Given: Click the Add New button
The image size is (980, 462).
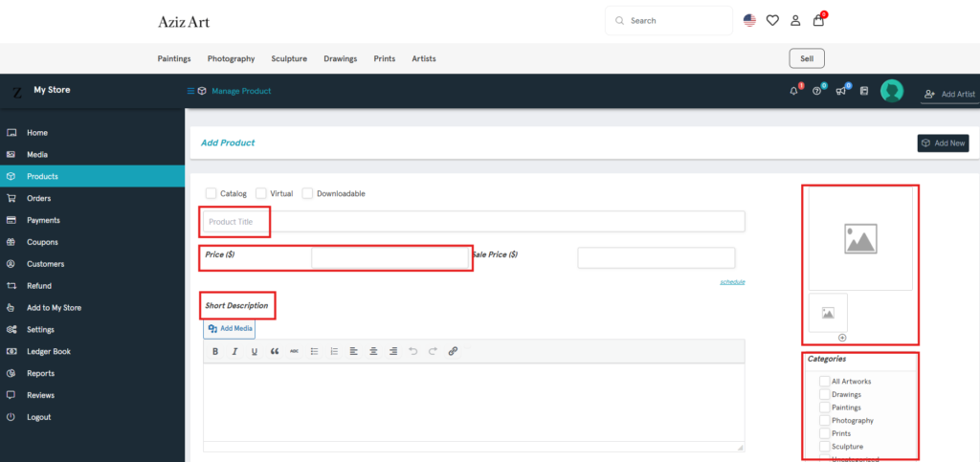Looking at the screenshot, I should click(x=943, y=143).
